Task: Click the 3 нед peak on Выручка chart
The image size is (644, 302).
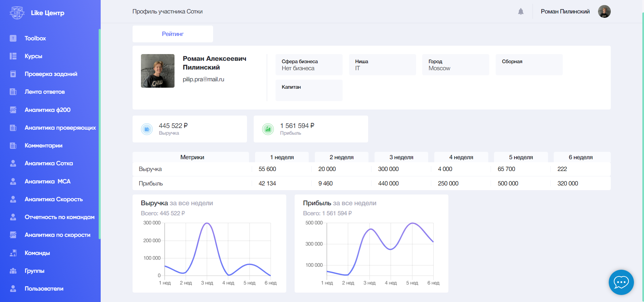Action: [x=207, y=223]
